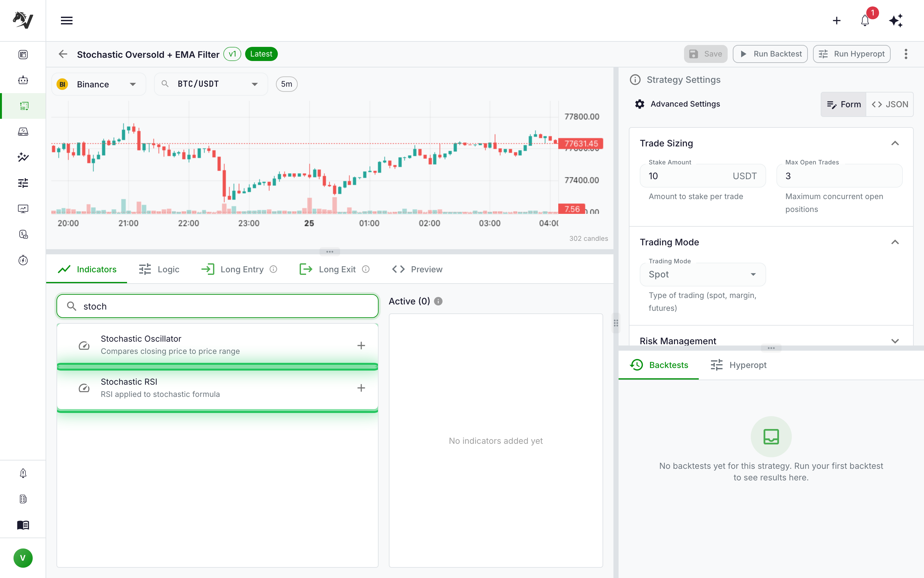Image resolution: width=924 pixels, height=578 pixels.
Task: Click the 7.56 volume label on chart
Action: [x=572, y=209]
